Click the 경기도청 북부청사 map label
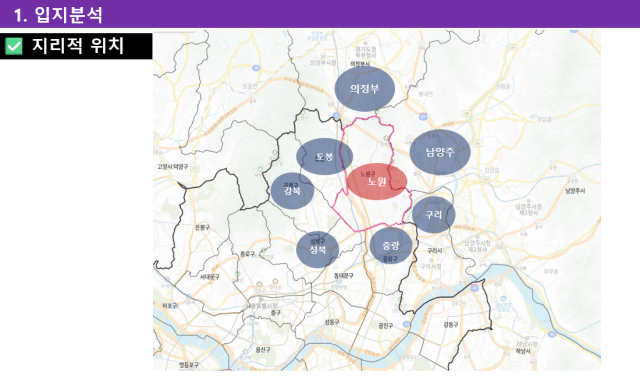This screenshot has height=376, width=640. (366, 52)
